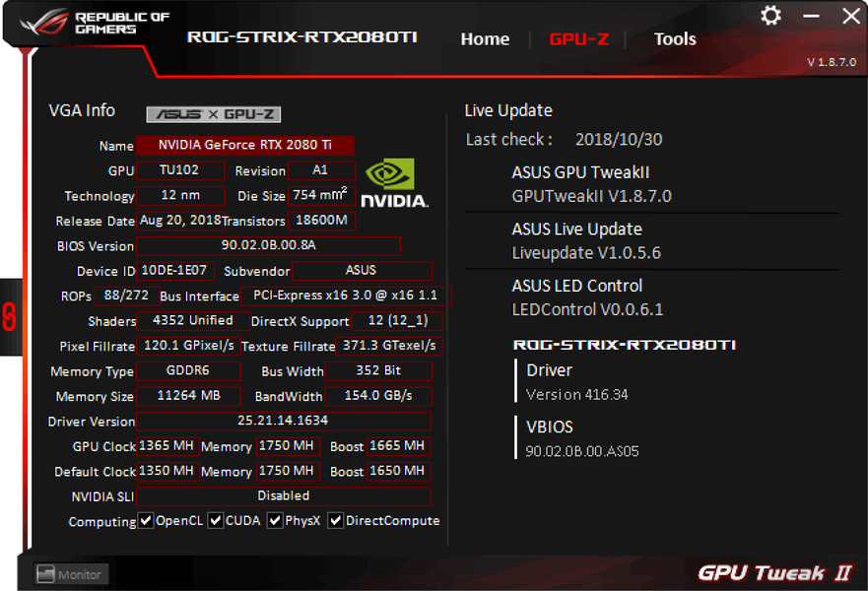This screenshot has height=591, width=868.
Task: Click the NVIDIA logo
Action: (394, 182)
